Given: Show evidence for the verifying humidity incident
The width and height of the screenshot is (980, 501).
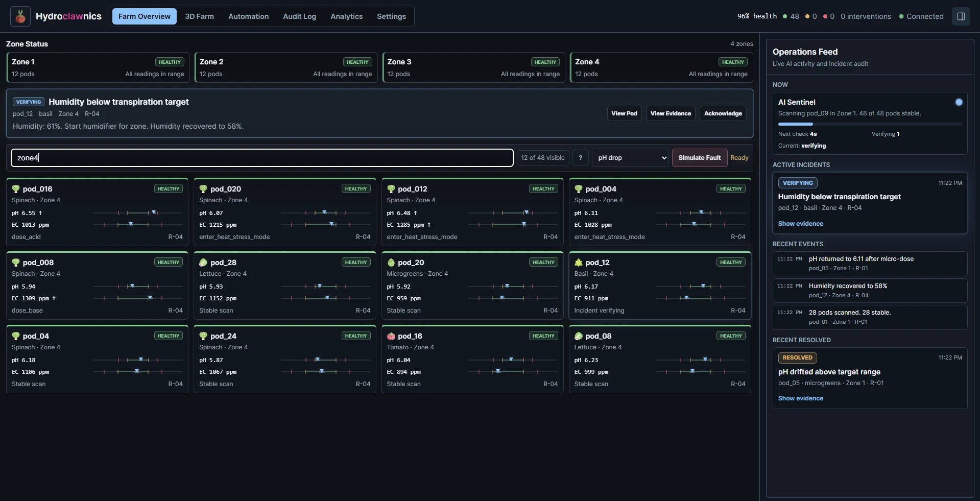Looking at the screenshot, I should [800, 224].
